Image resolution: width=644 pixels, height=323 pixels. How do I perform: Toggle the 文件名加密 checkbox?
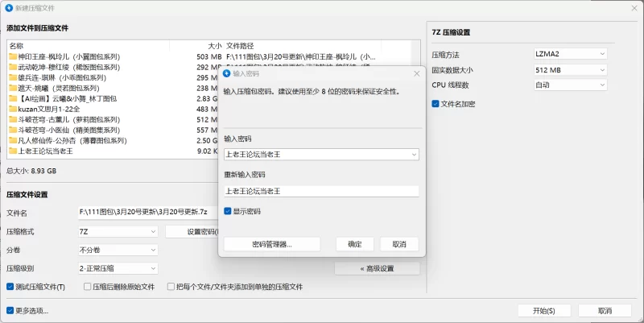click(436, 104)
